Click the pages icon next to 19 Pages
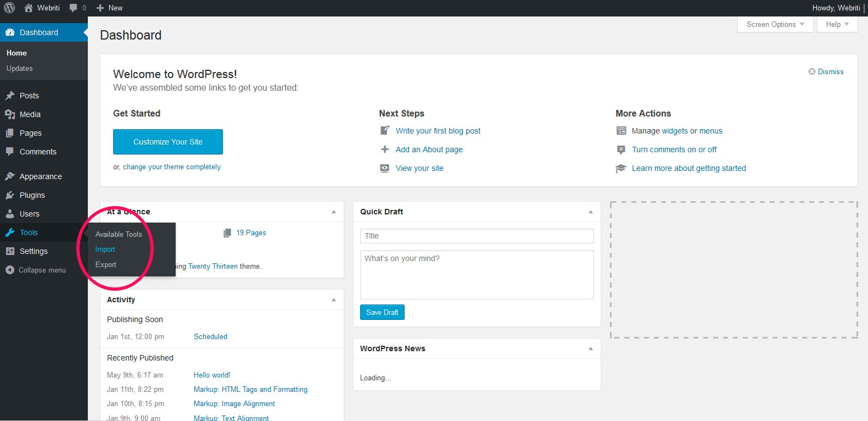Viewport: 868px width, 421px height. 227,233
